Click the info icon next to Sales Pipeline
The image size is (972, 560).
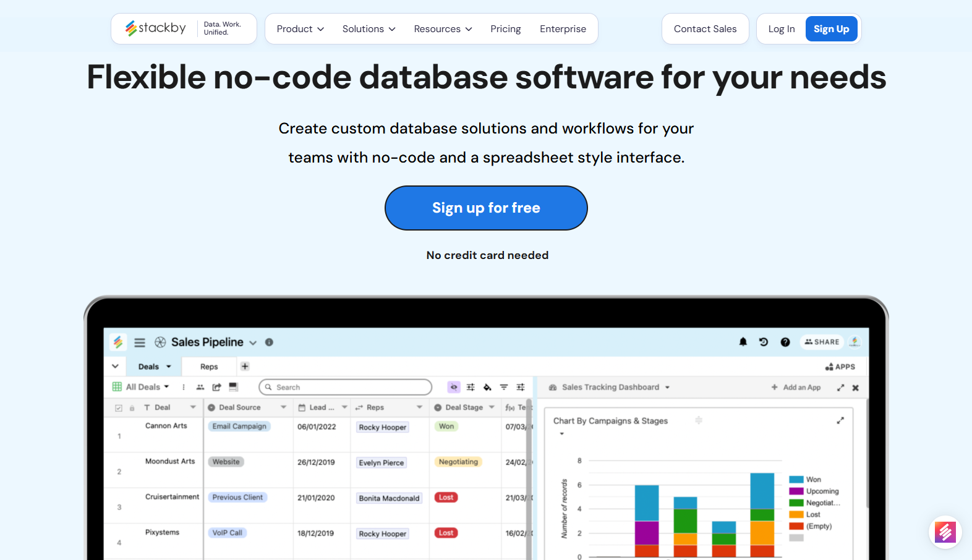tap(269, 342)
